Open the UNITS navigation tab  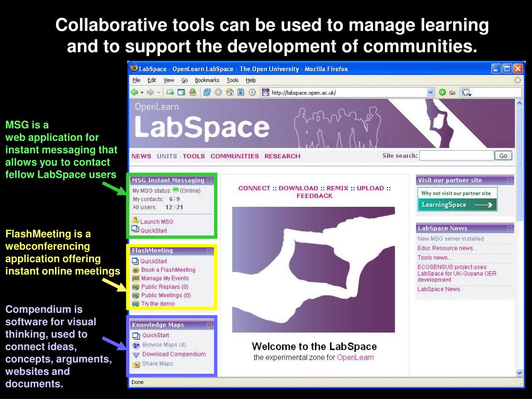point(167,156)
